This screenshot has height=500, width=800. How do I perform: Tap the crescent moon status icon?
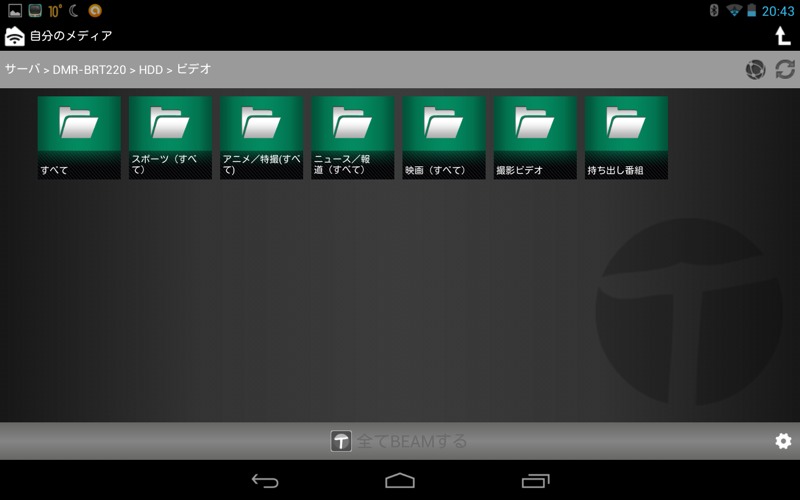[74, 10]
